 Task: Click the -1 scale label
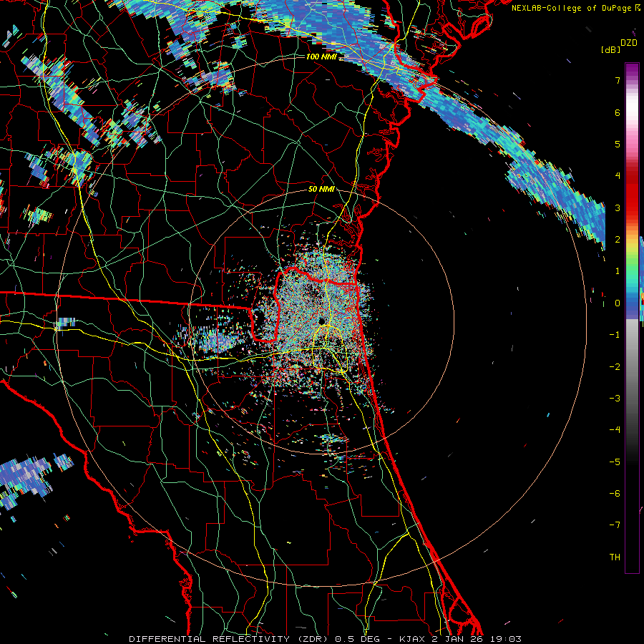[615, 335]
